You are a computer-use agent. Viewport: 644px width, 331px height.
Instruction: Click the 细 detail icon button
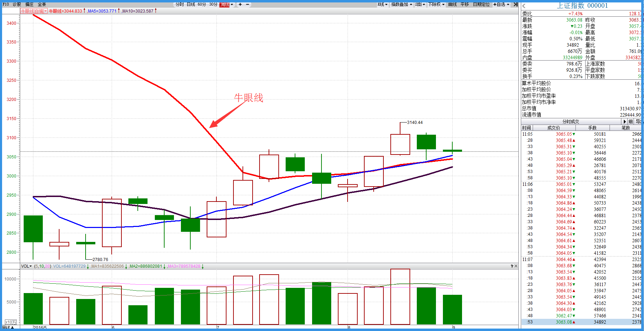coord(631,121)
